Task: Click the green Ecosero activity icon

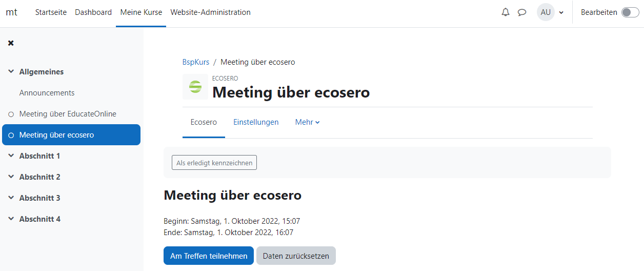Action: click(195, 87)
